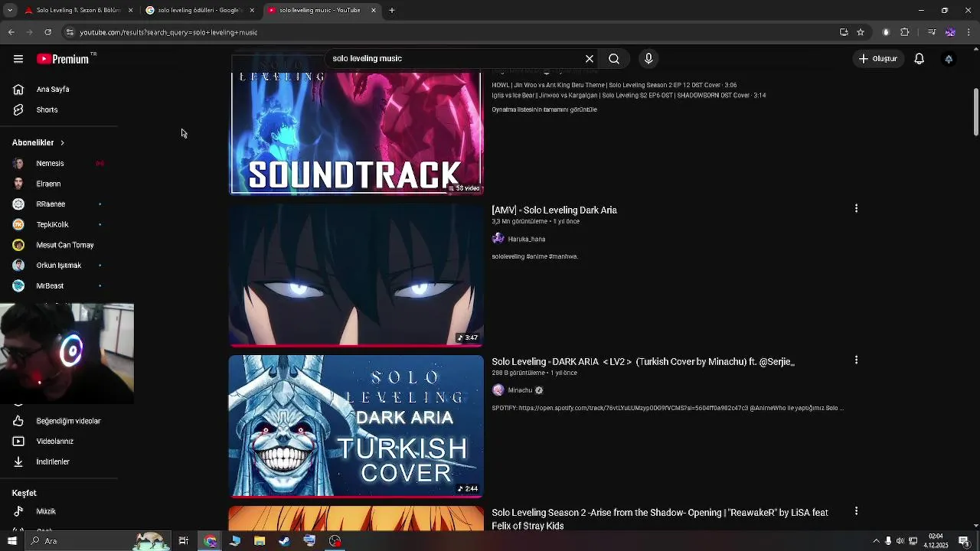Open Steam from the taskbar
This screenshot has width=980, height=551.
click(284, 541)
